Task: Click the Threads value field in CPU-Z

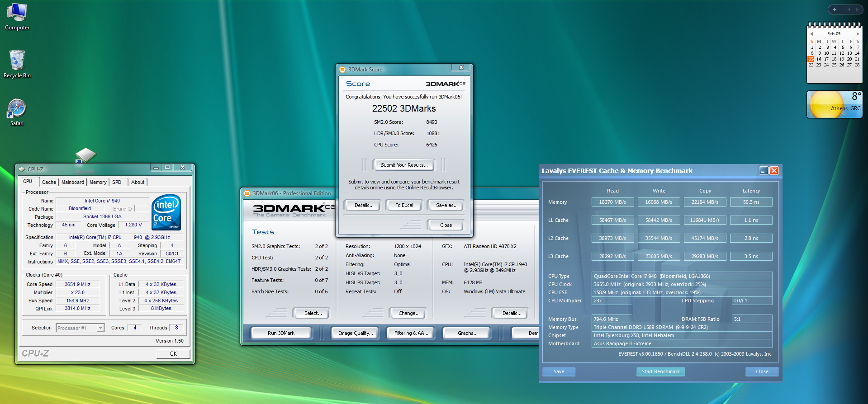Action: (x=176, y=328)
